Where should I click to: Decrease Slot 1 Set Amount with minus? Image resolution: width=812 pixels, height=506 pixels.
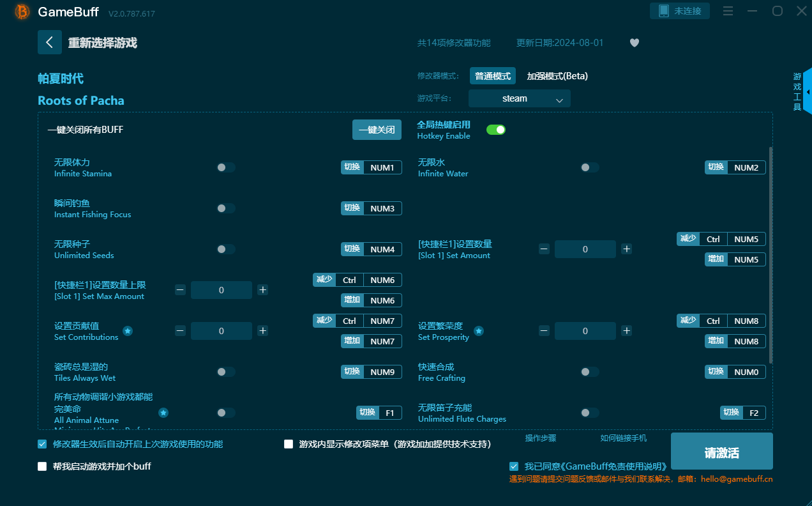coord(544,249)
